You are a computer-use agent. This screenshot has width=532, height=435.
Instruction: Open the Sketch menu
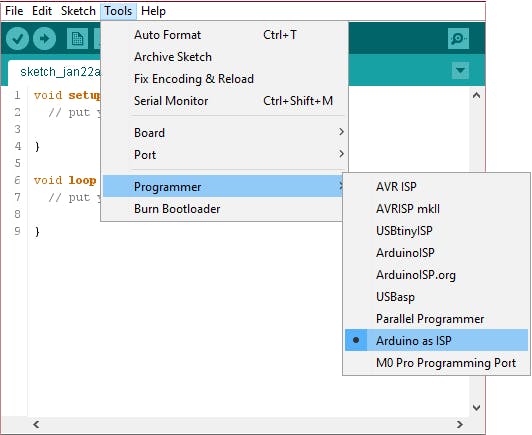(x=78, y=11)
